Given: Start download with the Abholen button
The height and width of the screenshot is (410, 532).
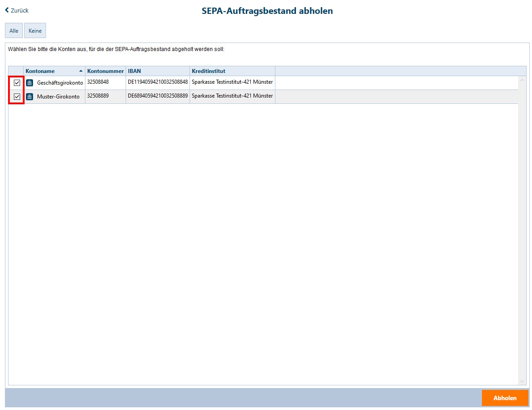Looking at the screenshot, I should [x=505, y=397].
